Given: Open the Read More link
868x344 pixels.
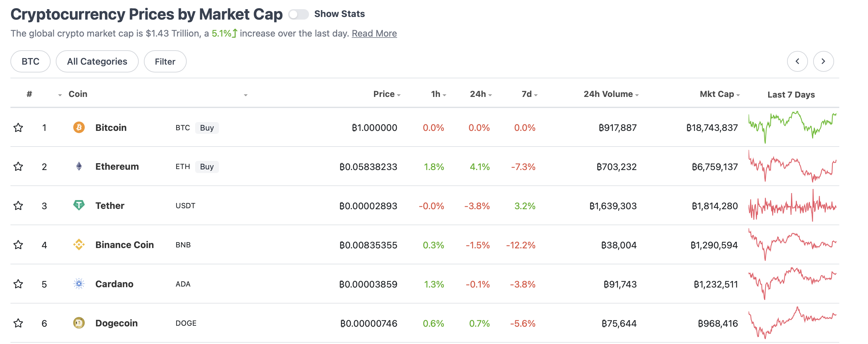Looking at the screenshot, I should pyautogui.click(x=374, y=33).
